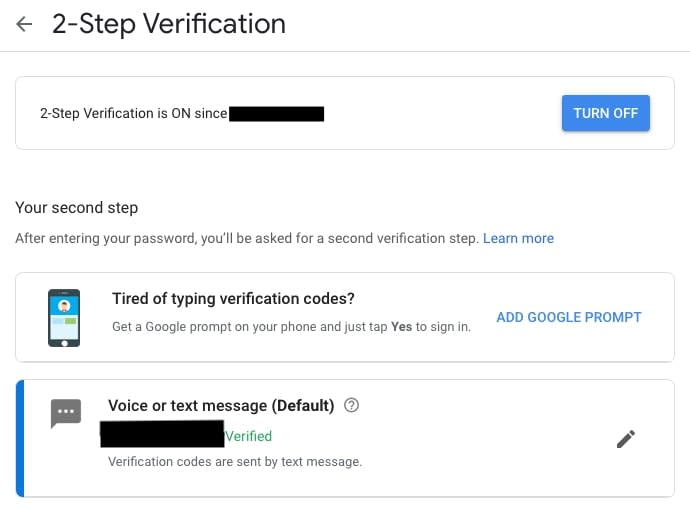
Task: Click the phone illustration icon
Action: [64, 317]
